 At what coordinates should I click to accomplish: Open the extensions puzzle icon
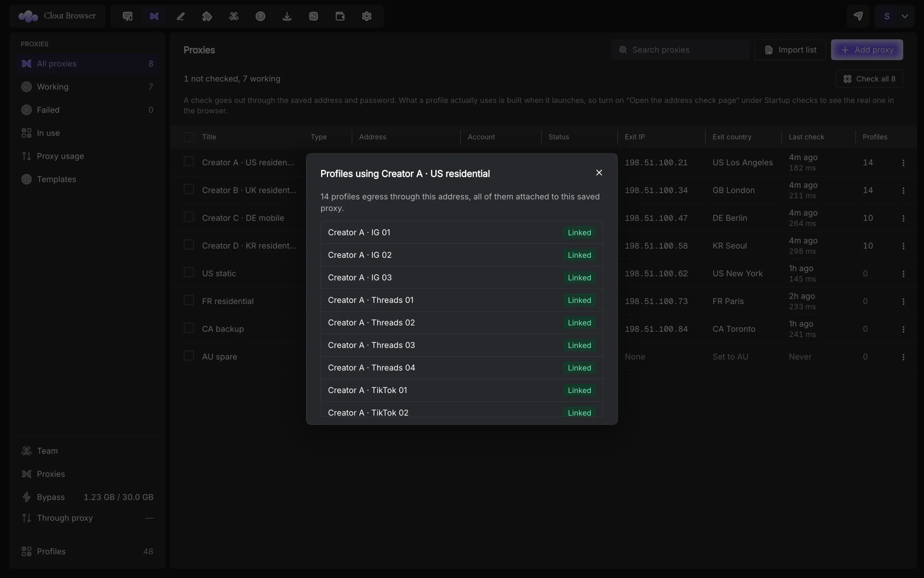(207, 16)
